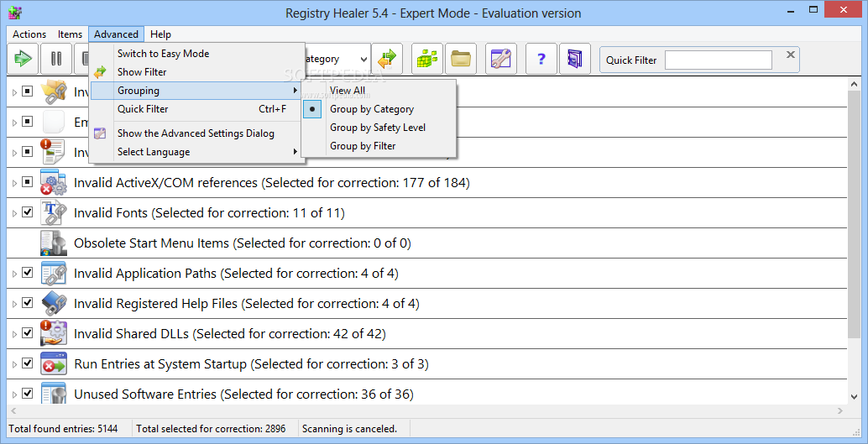Click the Obsolete Start Menu Items icon

click(53, 243)
